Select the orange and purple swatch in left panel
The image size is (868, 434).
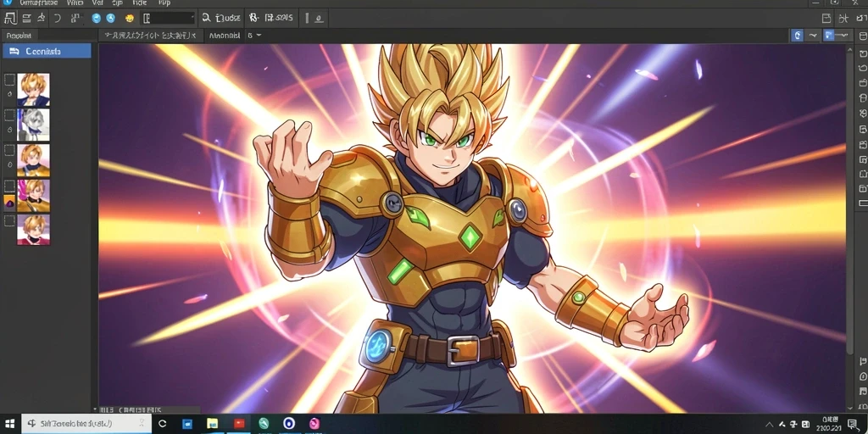point(9,203)
